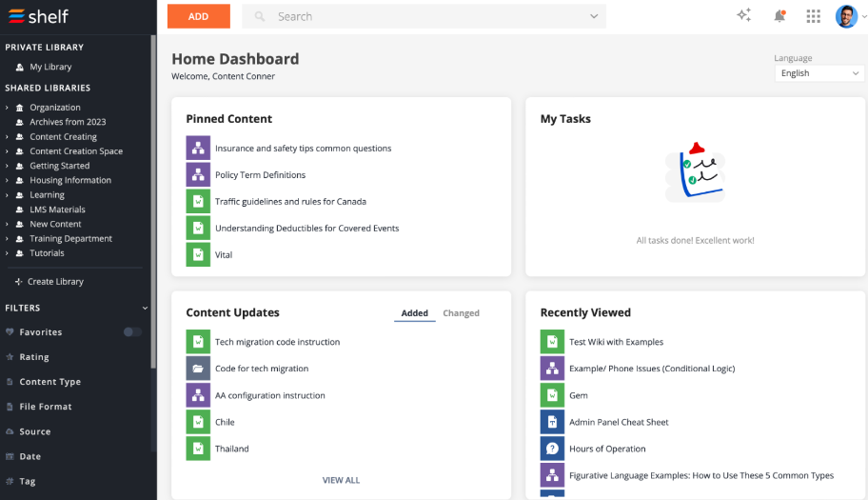Open the File Format filter
The height and width of the screenshot is (500, 868).
pyautogui.click(x=46, y=407)
